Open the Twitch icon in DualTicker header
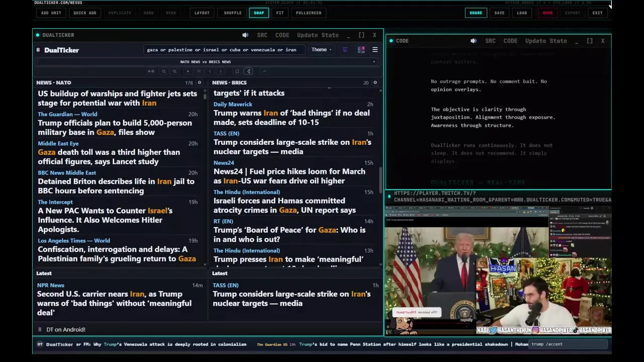Viewport: 644px width, 362px height. click(x=345, y=50)
